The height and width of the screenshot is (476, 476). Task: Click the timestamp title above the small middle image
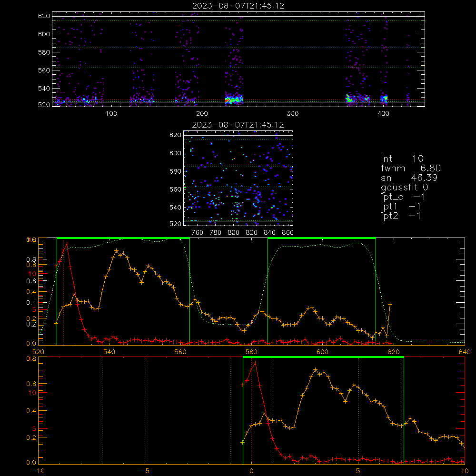pyautogui.click(x=238, y=125)
